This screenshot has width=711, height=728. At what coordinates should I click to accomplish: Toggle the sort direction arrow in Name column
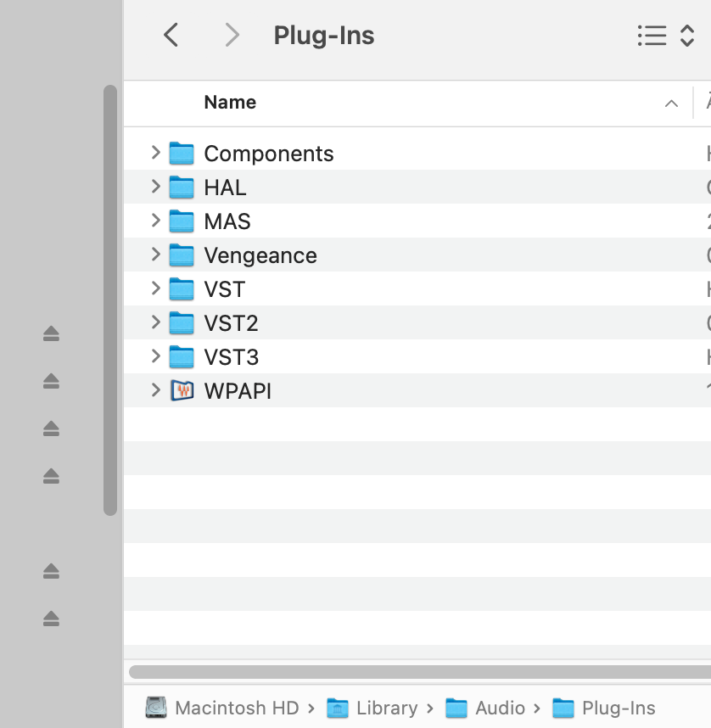671,104
